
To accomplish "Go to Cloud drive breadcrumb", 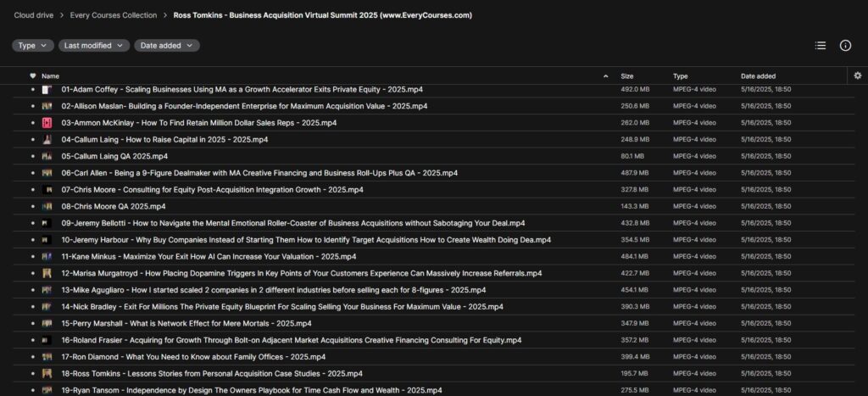I will click(34, 15).
